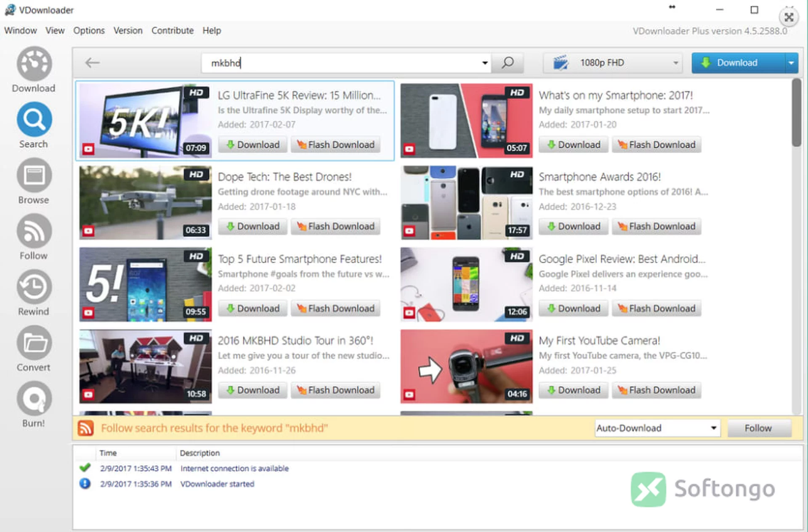
Task: Open the Options menu
Action: click(89, 31)
